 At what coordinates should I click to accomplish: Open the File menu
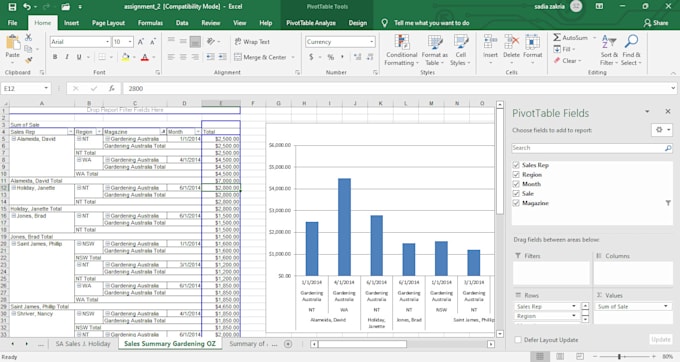(x=13, y=23)
